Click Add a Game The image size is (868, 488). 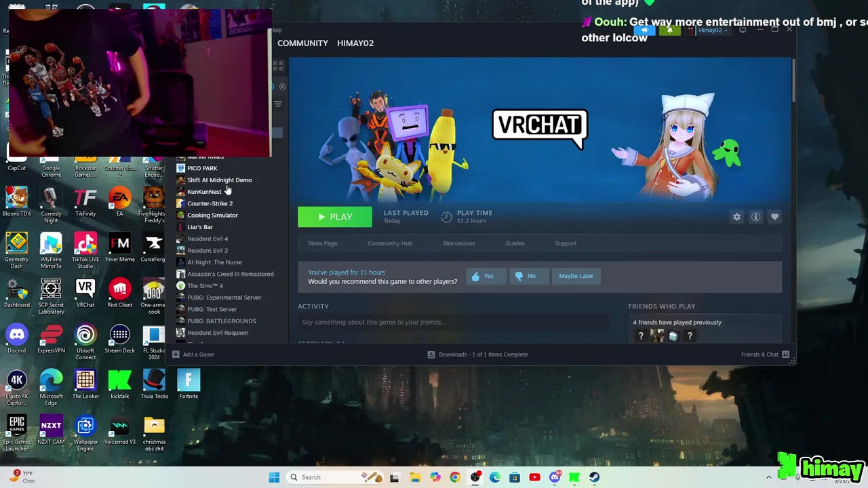click(193, 354)
